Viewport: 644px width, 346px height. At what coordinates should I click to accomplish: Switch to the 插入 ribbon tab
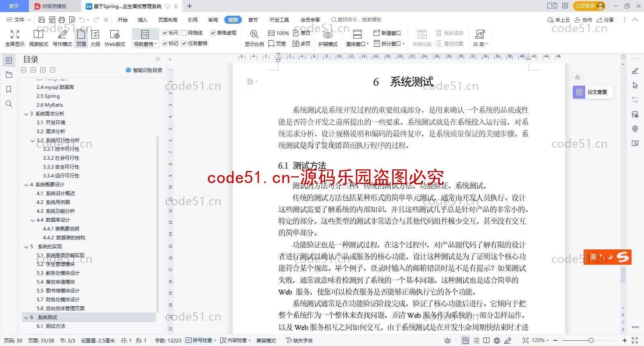coord(142,20)
